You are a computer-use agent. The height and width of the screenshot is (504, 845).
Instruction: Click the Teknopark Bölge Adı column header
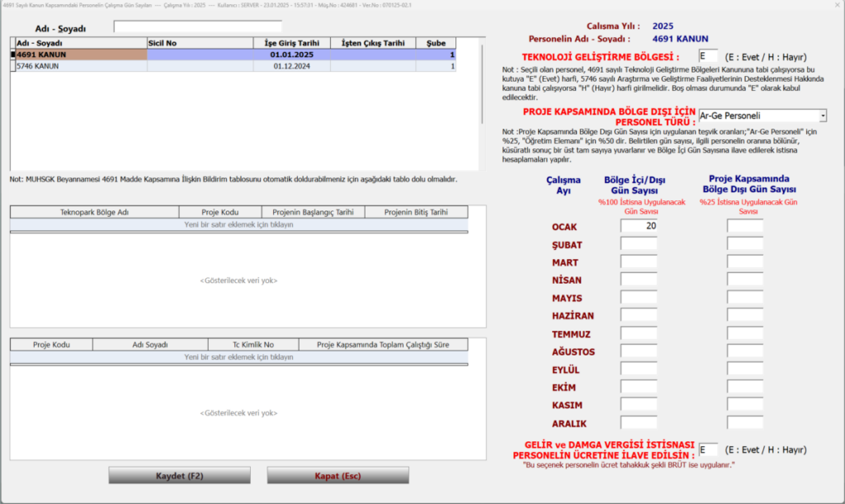point(94,212)
